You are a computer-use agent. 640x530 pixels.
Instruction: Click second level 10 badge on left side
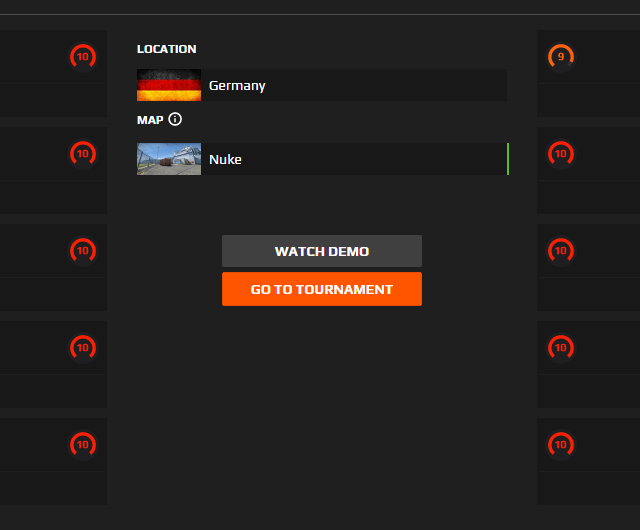coord(83,154)
